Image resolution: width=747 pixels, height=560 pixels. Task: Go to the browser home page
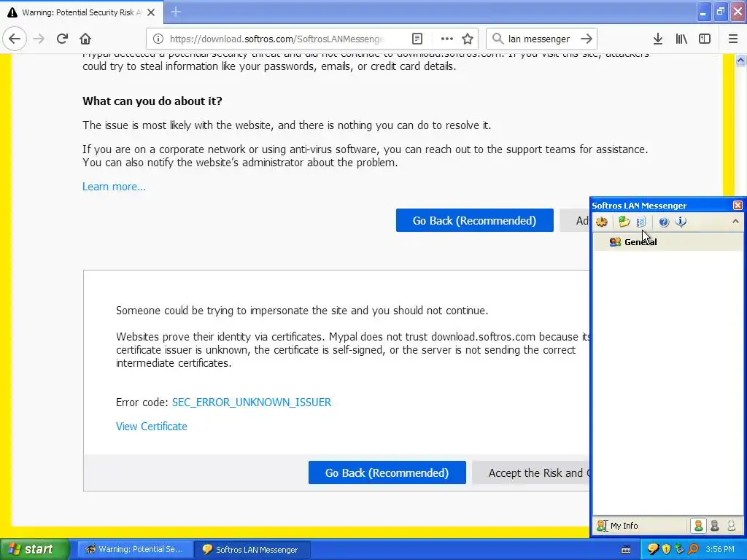coord(85,39)
